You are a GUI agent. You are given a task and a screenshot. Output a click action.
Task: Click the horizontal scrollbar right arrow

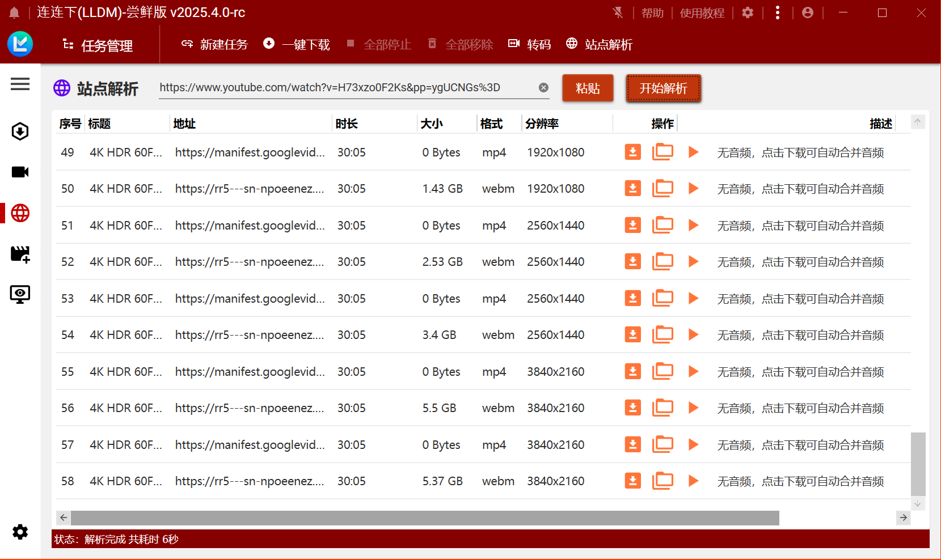click(x=903, y=517)
